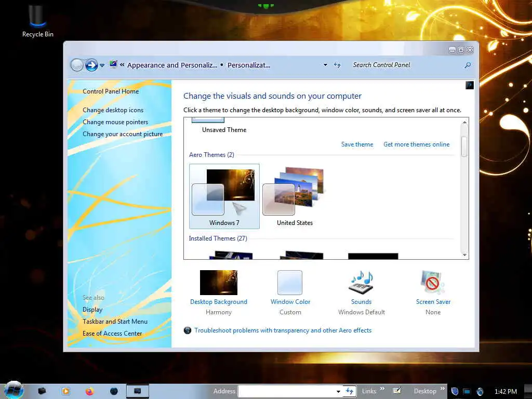Open the Sounds link
This screenshot has width=532, height=399.
point(362,302)
